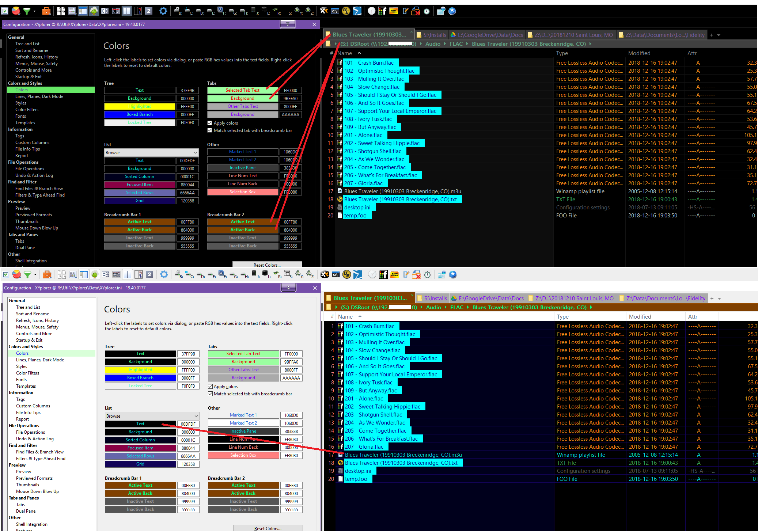Viewport: 758px width, 532px height.
Task: Click the Configuration gear icon in dark toolbar
Action: (163, 11)
